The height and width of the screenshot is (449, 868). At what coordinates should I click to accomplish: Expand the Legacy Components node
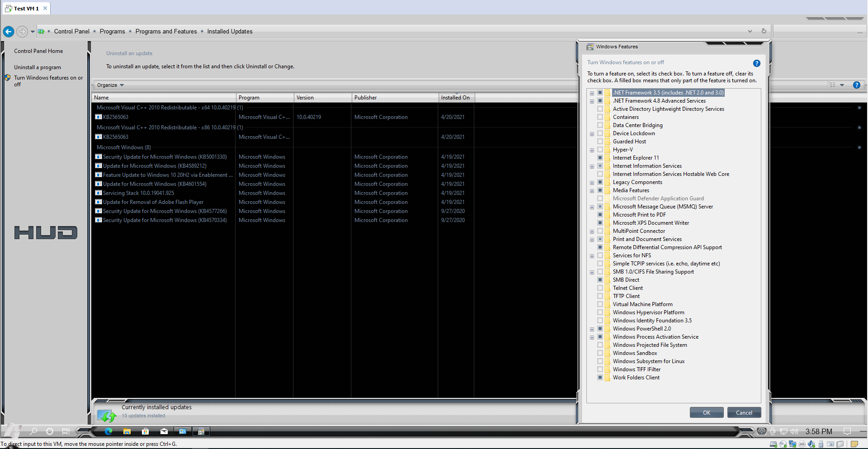[592, 183]
